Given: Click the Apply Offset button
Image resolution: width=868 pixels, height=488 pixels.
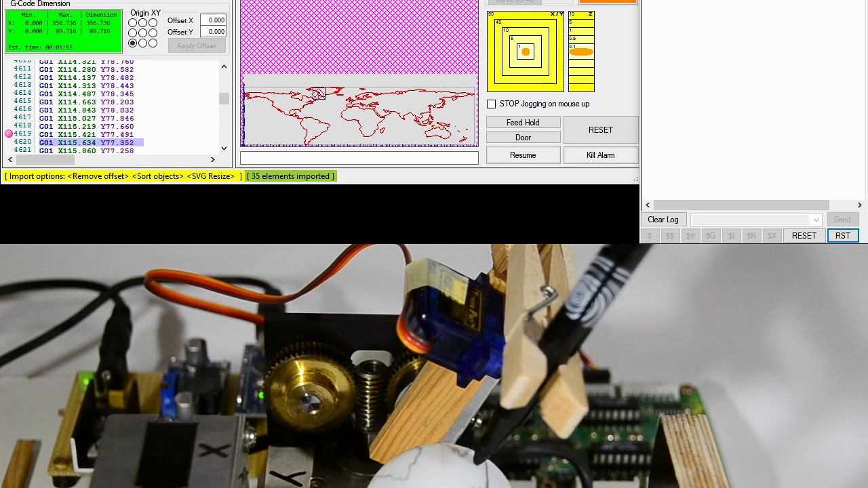Looking at the screenshot, I should point(196,46).
